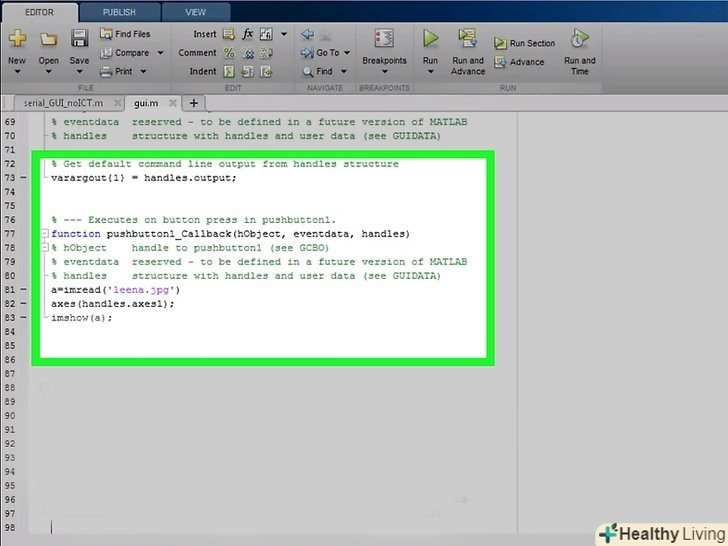Image resolution: width=728 pixels, height=546 pixels.
Task: Expand the Compare dropdown arrow
Action: coord(160,52)
